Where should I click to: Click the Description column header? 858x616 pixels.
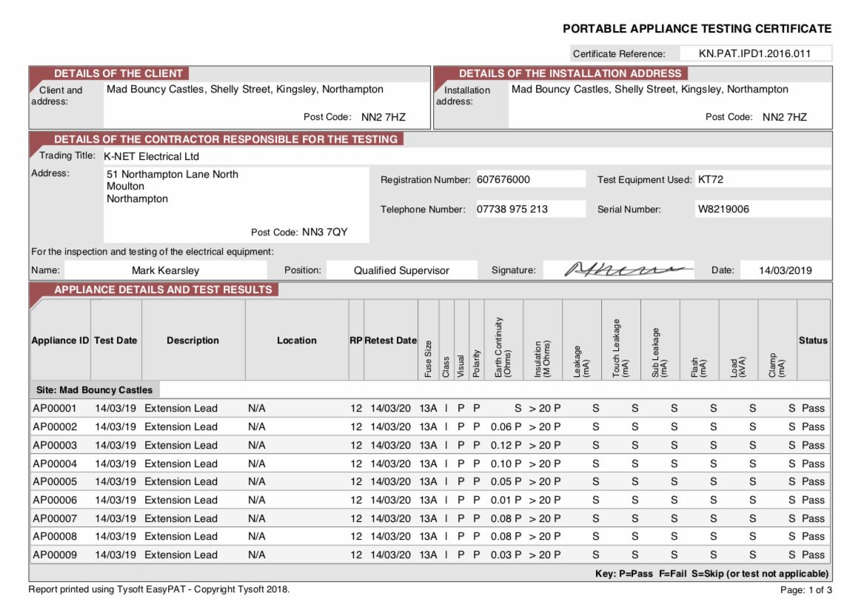click(x=192, y=341)
